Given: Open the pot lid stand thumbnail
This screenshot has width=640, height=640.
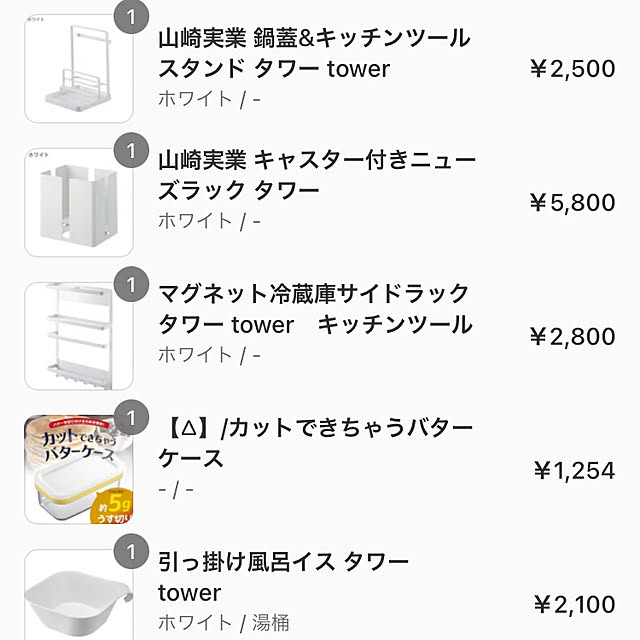Looking at the screenshot, I should point(79,69).
